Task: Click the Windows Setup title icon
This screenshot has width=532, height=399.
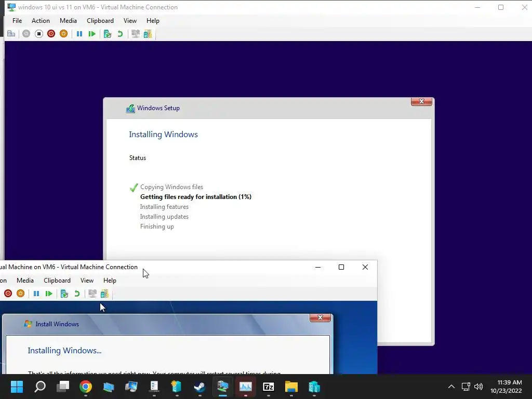Action: [x=130, y=108]
